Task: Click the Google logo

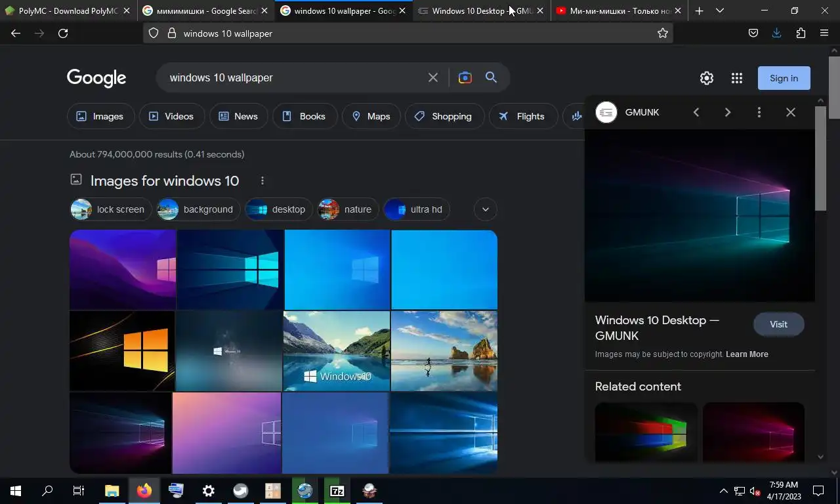Action: [96, 78]
